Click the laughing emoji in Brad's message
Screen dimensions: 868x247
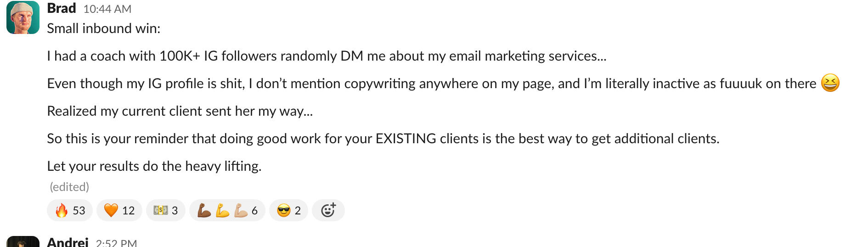[x=830, y=83]
